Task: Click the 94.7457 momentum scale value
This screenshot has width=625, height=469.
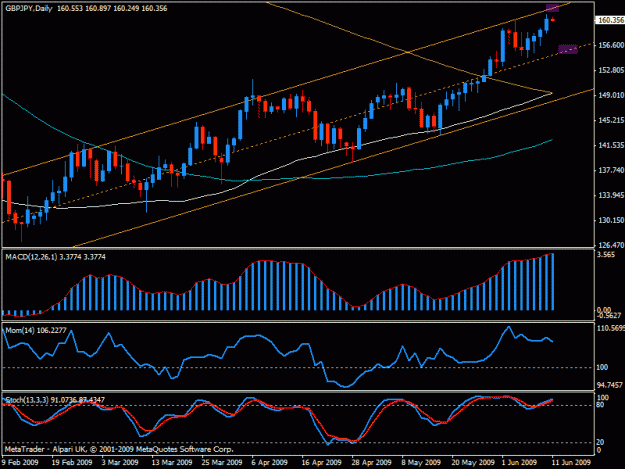Action: click(x=609, y=385)
